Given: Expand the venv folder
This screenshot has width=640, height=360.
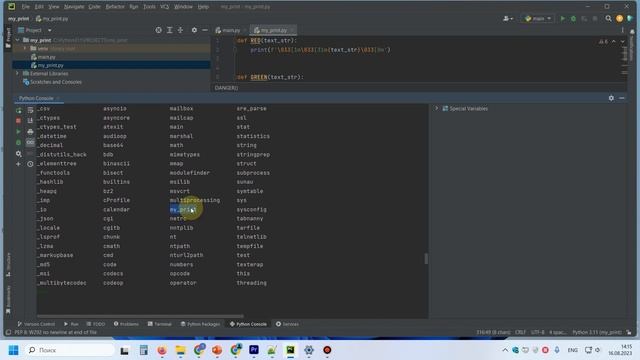Looking at the screenshot, I should 25,48.
